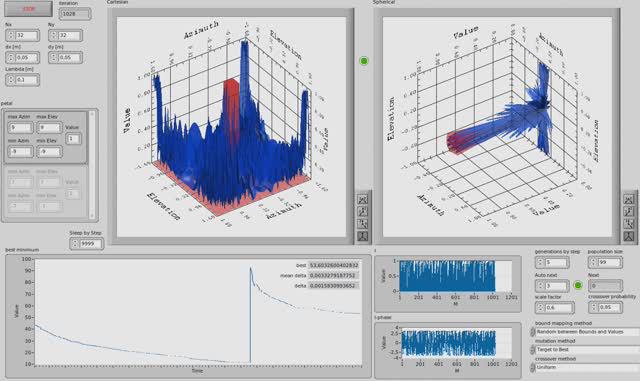Focus the dy [m] field showing 0,05

pyautogui.click(x=70, y=58)
